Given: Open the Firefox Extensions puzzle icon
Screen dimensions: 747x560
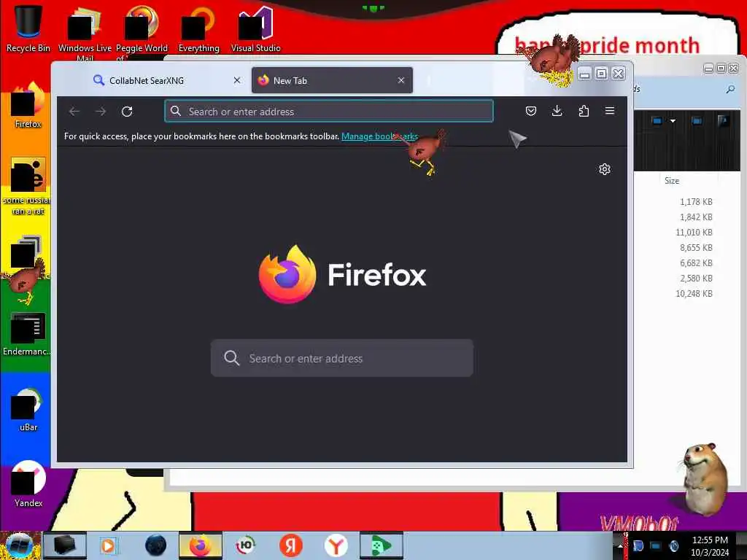Looking at the screenshot, I should point(584,111).
